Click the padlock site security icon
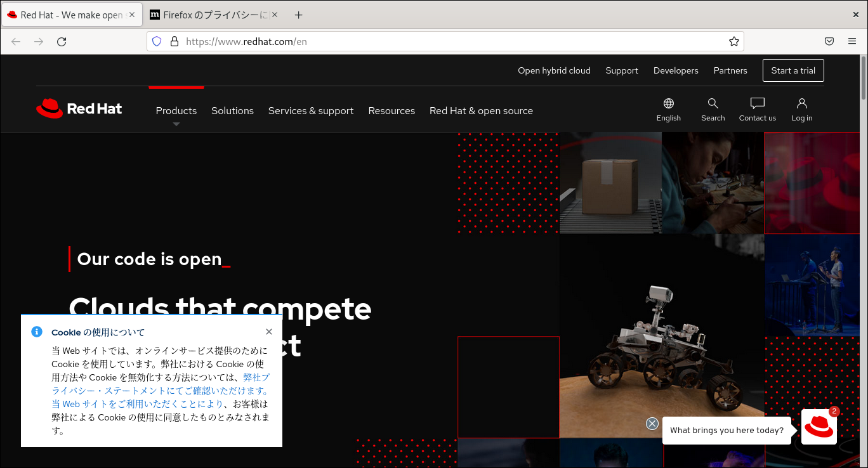The image size is (868, 468). point(174,41)
